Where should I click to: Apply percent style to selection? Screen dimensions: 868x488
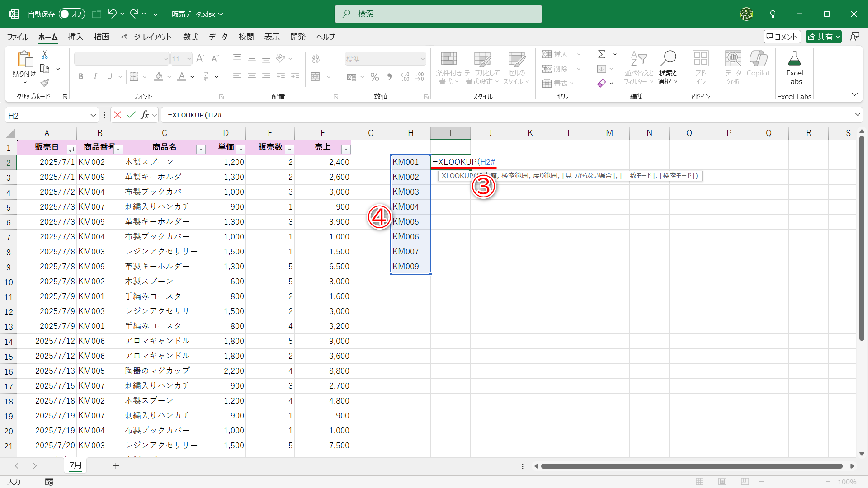pos(374,77)
